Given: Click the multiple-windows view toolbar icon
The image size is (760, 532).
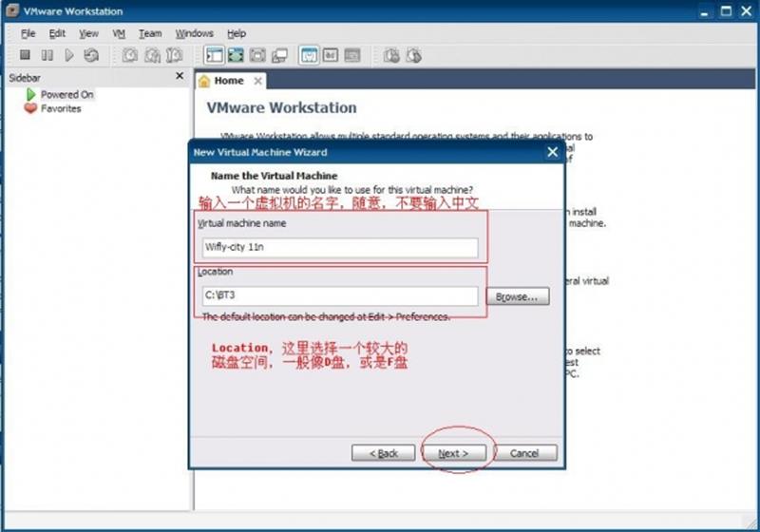Looking at the screenshot, I should pos(279,55).
